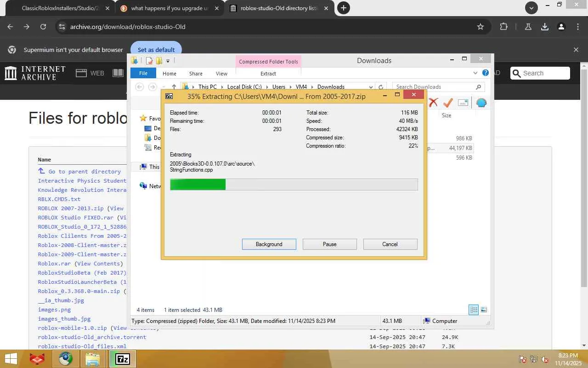Open a new browser tab
588x368 pixels.
coord(343,8)
